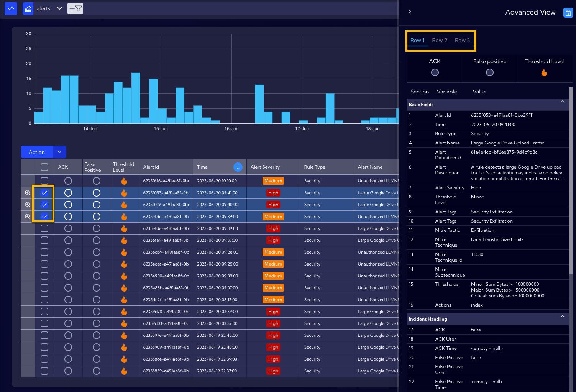The width and height of the screenshot is (576, 392).
Task: Click the lock icon beside Advanced View
Action: (568, 13)
